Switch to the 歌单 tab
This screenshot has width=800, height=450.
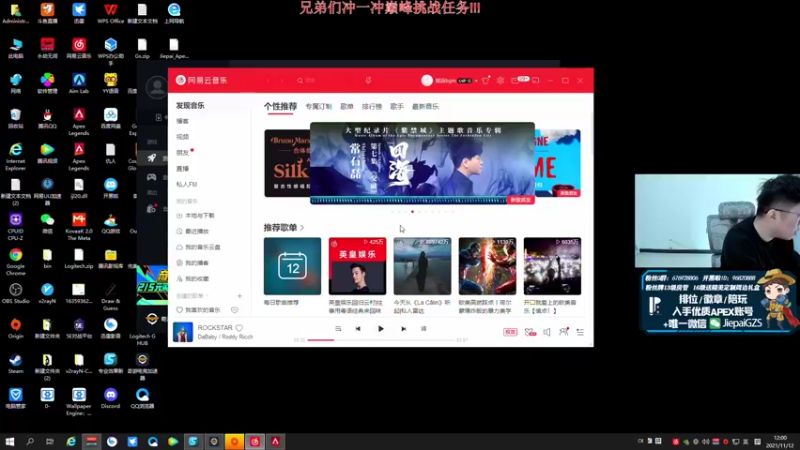pos(347,106)
